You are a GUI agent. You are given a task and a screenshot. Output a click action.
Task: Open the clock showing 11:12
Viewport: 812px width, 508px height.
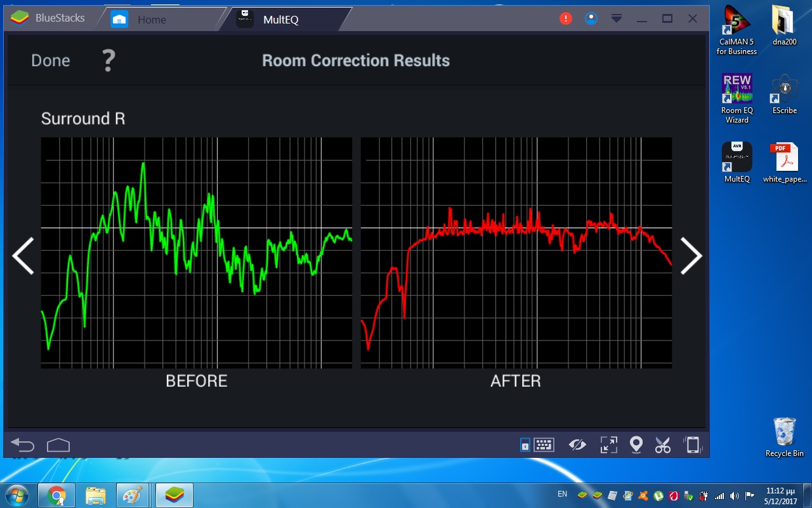(x=781, y=495)
